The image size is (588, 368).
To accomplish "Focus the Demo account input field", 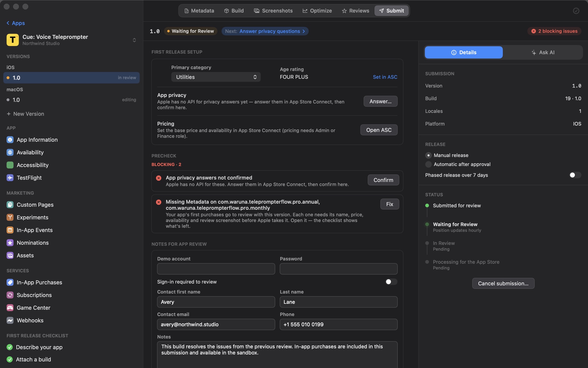I will [216, 269].
